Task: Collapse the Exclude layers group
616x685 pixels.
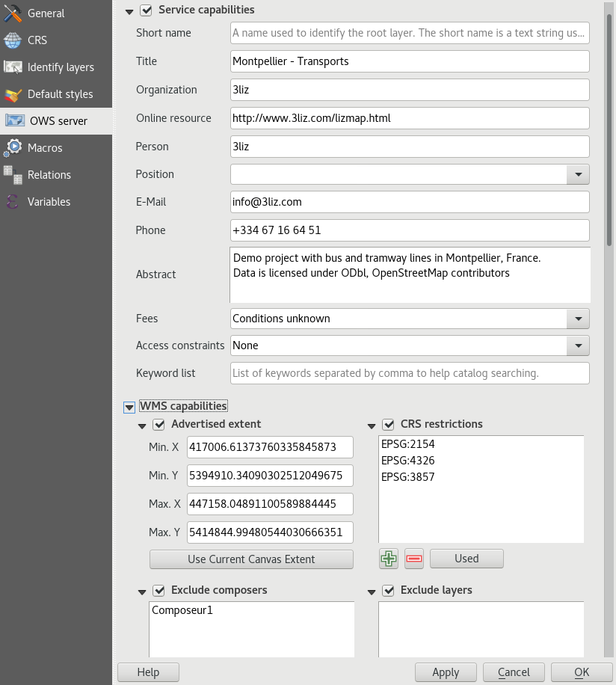Action: click(x=372, y=592)
